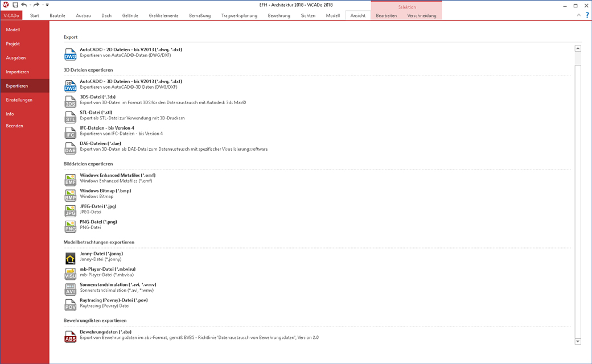This screenshot has width=592, height=364.
Task: Choose Beenden to quit the application
Action: (x=24, y=126)
